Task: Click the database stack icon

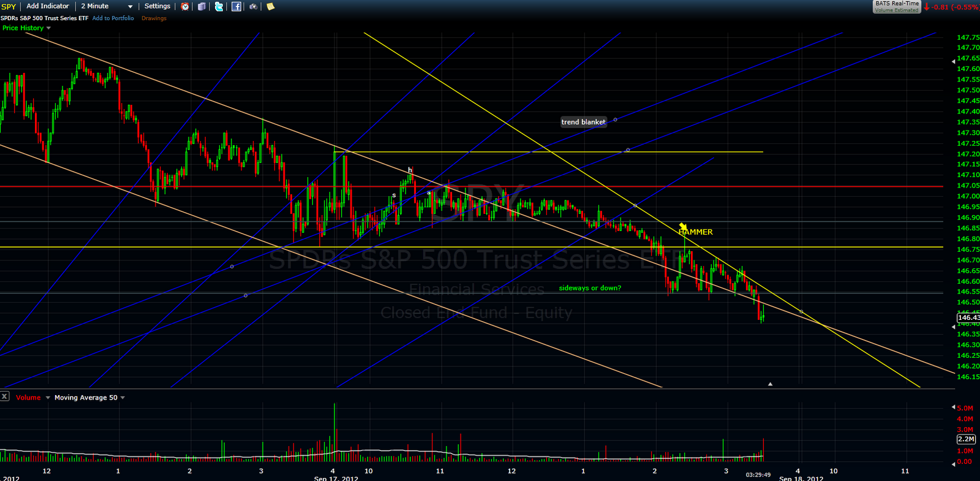Action: coord(202,7)
